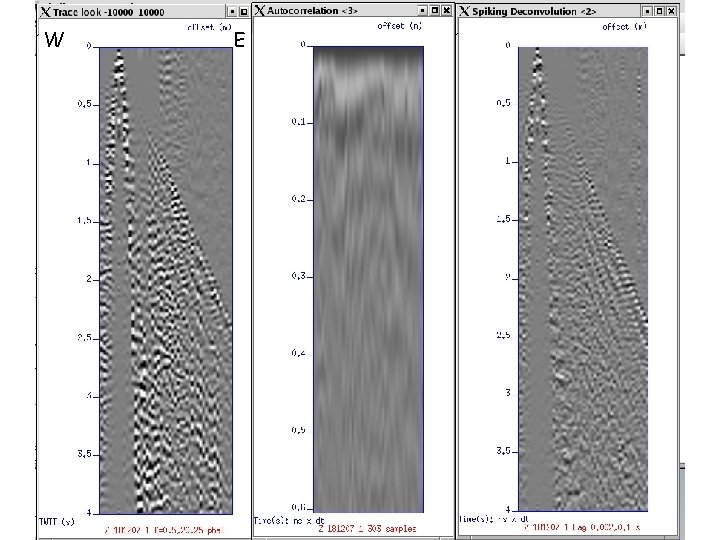Click the 'offset (m)' label in the Autocorrelation window

399,26
